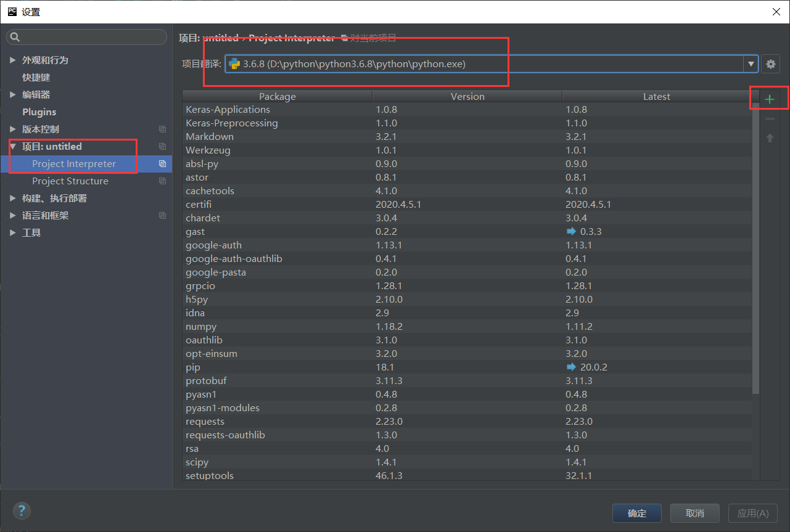
Task: Select the protobuf package row
Action: (x=467, y=381)
